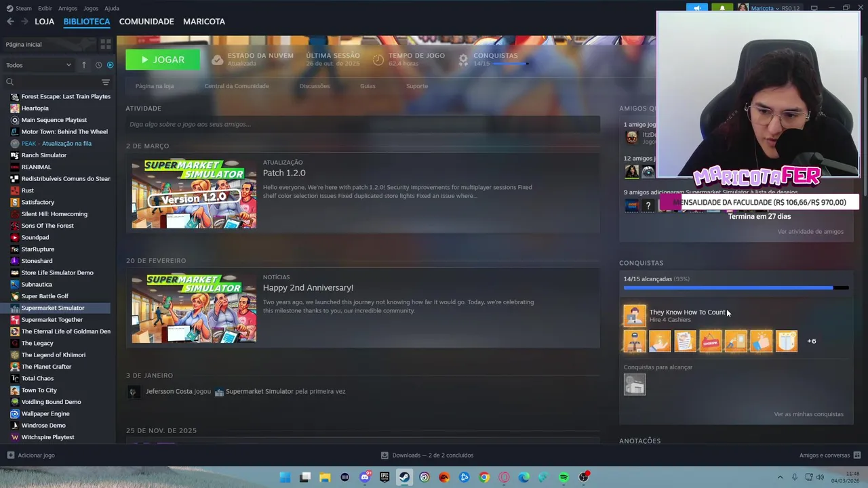868x488 pixels.
Task: Open EA app from the taskbar
Action: (444, 477)
